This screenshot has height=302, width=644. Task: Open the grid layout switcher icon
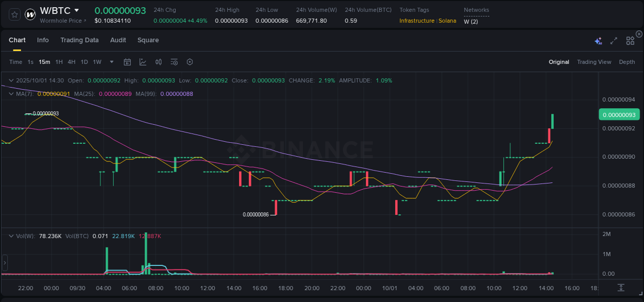tap(630, 40)
